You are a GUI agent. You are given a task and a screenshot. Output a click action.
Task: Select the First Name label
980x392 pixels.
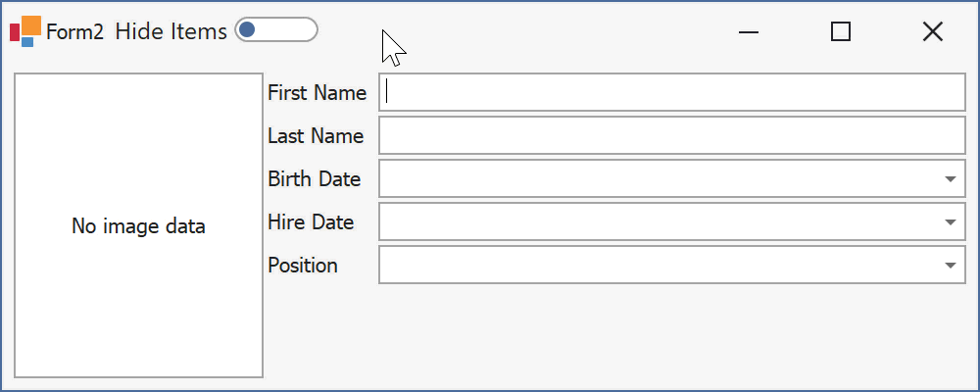click(x=317, y=92)
